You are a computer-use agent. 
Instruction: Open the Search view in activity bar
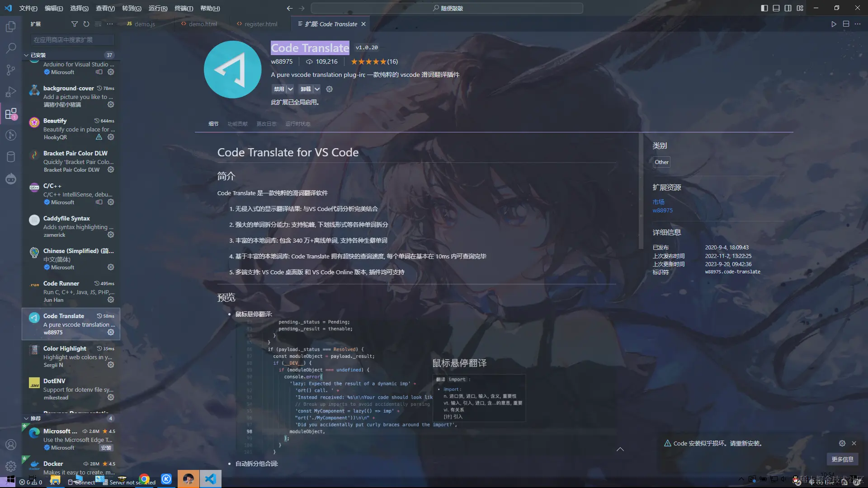[x=11, y=48]
